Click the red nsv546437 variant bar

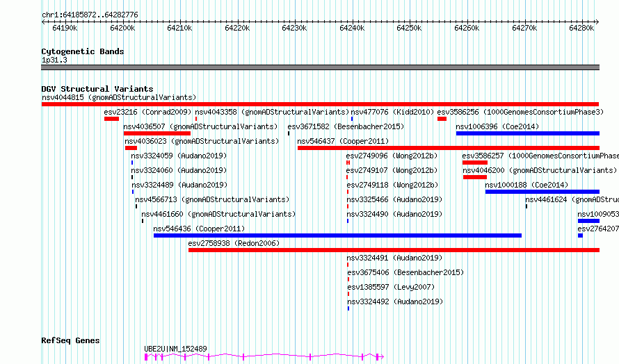[449, 148]
